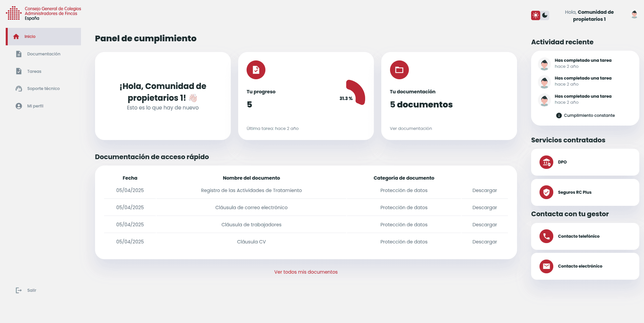Click the red task icon in Tu progreso

tap(256, 70)
